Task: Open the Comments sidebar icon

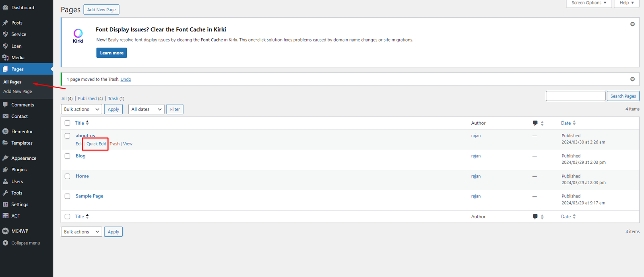Action: [x=6, y=105]
